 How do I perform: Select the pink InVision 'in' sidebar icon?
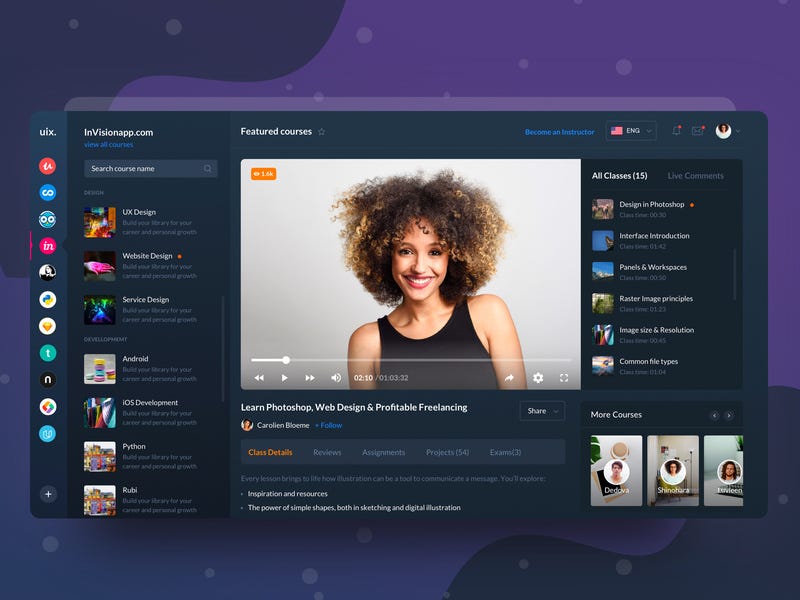coord(47,246)
